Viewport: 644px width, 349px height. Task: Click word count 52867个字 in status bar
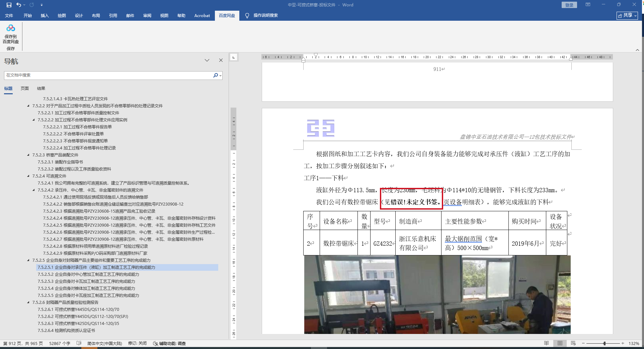click(60, 344)
